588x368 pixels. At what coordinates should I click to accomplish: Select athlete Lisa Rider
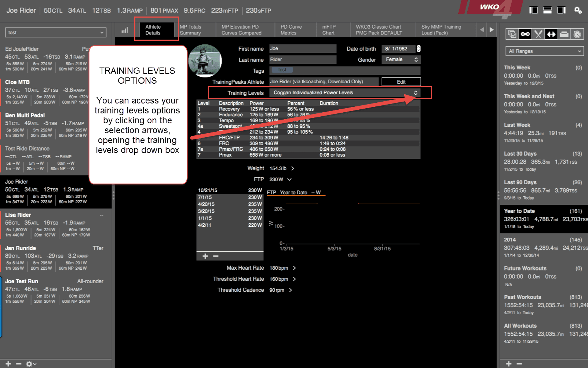[56, 225]
